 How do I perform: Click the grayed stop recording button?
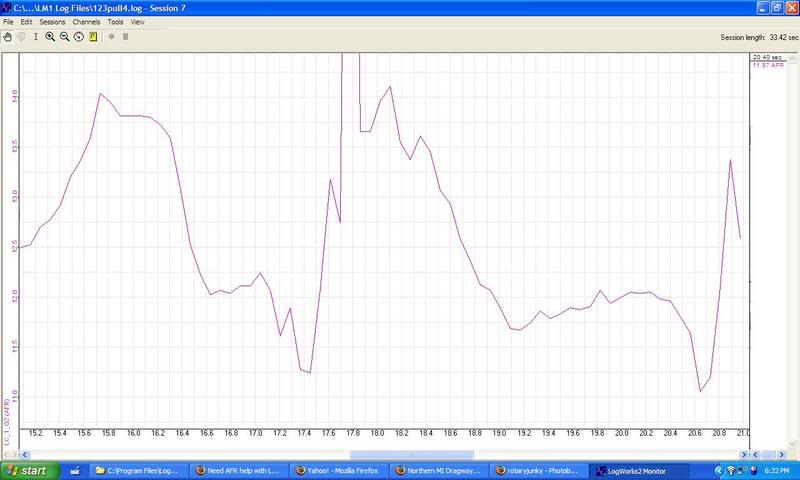[x=126, y=37]
